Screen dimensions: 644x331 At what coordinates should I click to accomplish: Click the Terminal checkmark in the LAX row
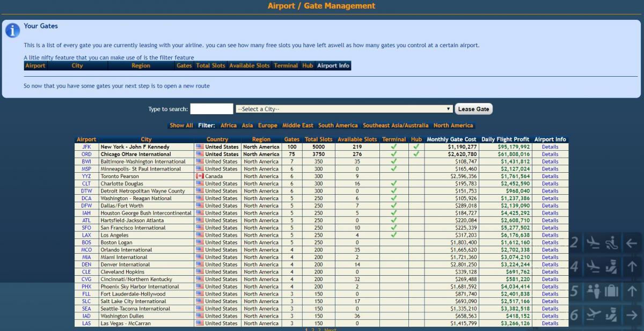click(x=394, y=235)
